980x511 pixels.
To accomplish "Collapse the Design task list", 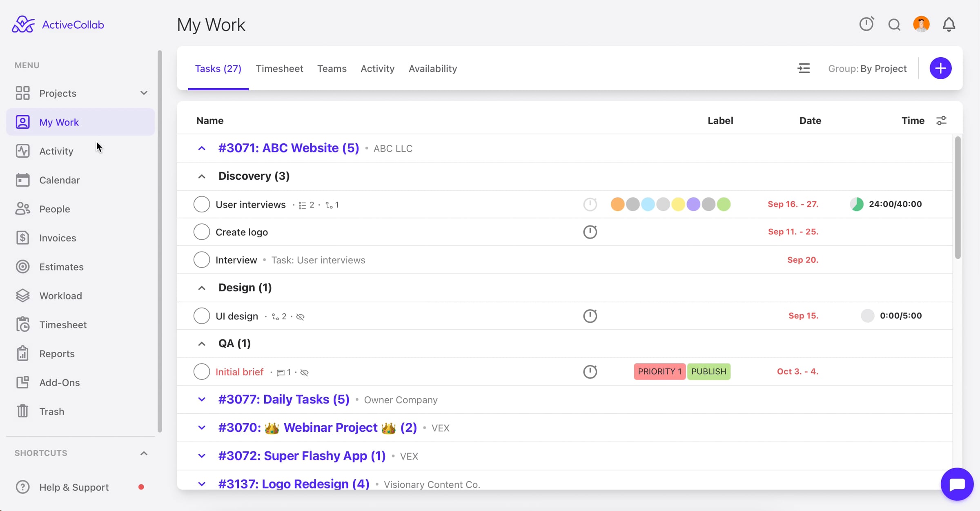I will click(x=202, y=288).
